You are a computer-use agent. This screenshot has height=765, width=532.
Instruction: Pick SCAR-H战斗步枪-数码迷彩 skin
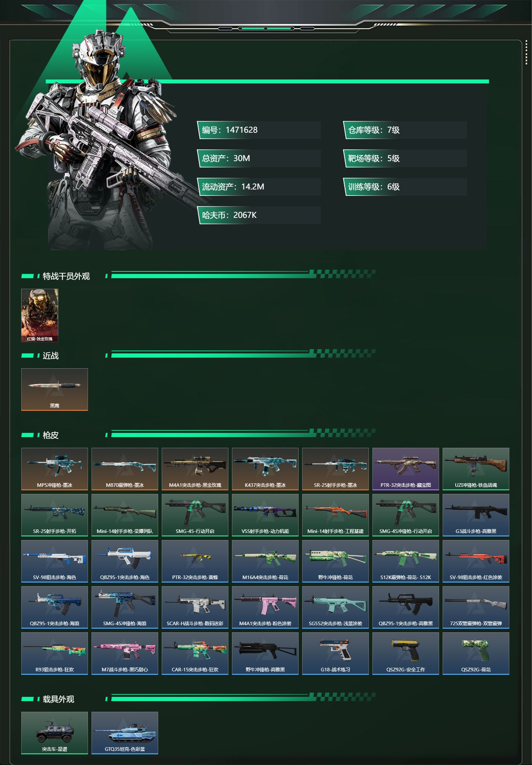(195, 607)
